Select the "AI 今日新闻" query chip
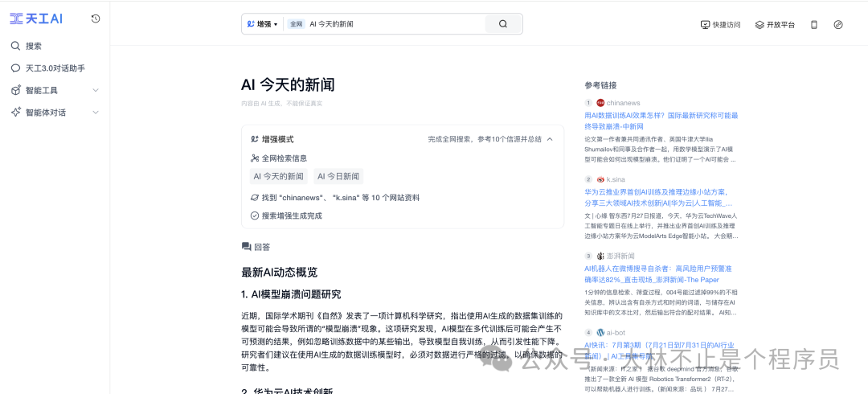 pos(338,177)
